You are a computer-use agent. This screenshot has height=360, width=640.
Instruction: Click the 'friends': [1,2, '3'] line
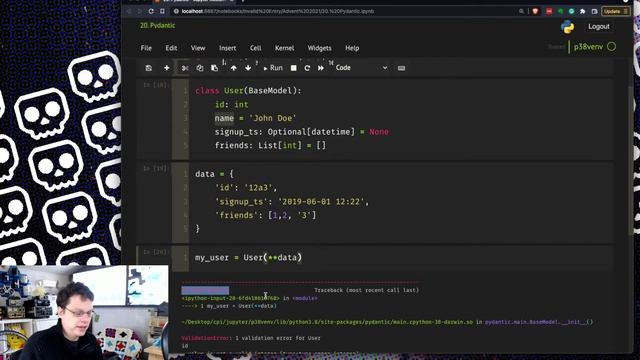265,215
